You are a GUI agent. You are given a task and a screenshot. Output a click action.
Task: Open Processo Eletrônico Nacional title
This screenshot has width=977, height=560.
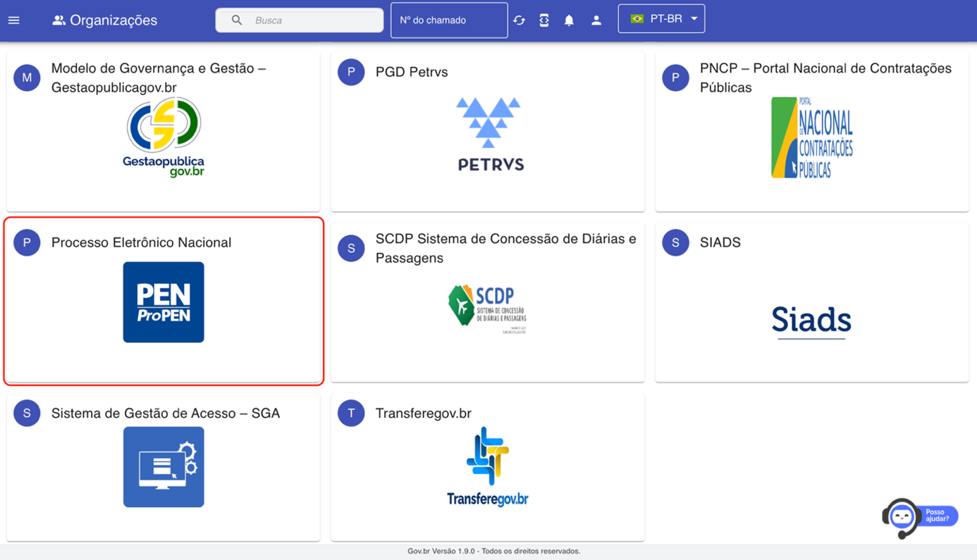(x=141, y=242)
